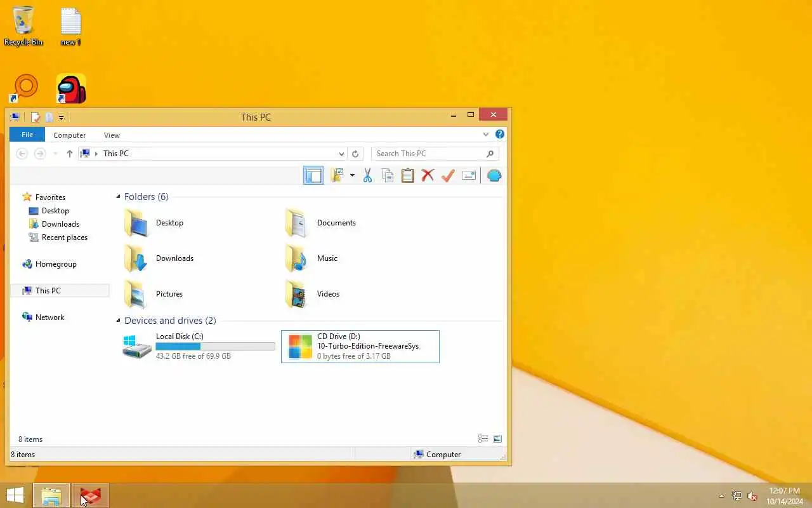Click the network tray icon
Image resolution: width=812 pixels, height=508 pixels.
[737, 496]
